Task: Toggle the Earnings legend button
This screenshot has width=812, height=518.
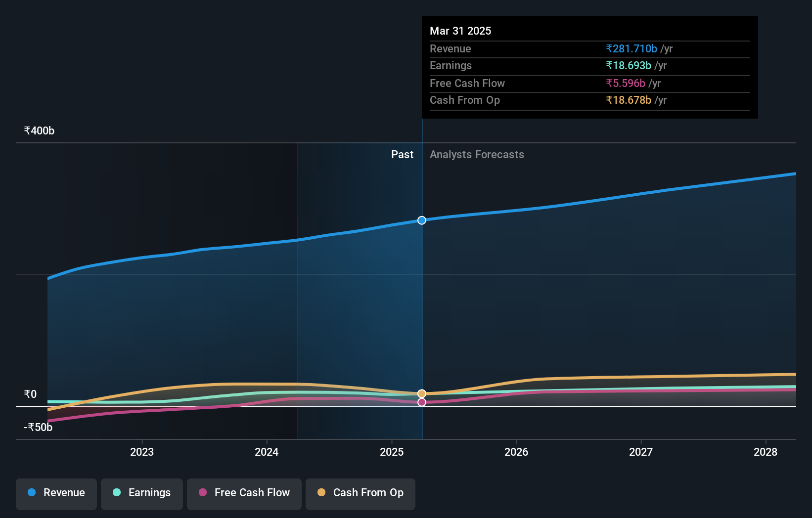Action: [x=142, y=494]
